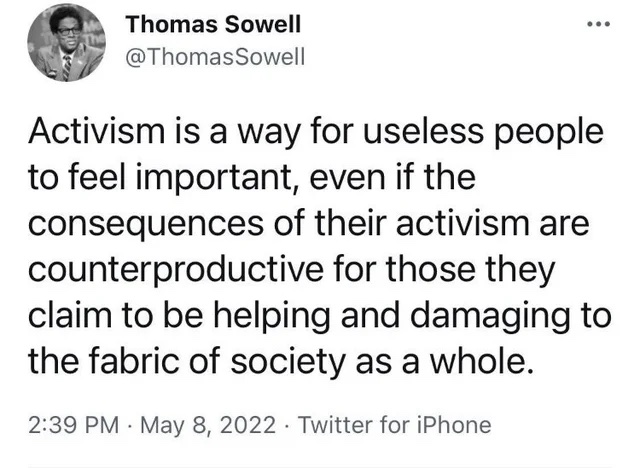Click the words useless people in tweet
Image resolution: width=640 pixels, height=468 pixels.
(482, 134)
